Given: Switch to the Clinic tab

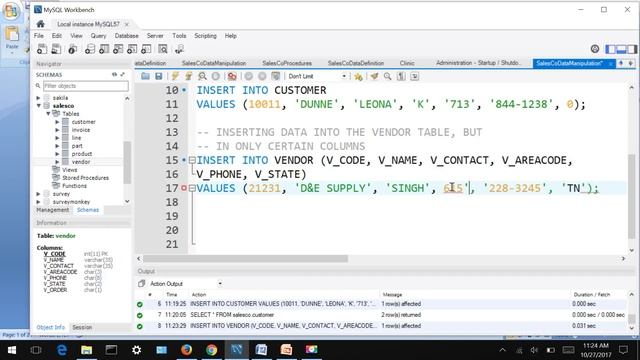Looking at the screenshot, I should click(407, 63).
